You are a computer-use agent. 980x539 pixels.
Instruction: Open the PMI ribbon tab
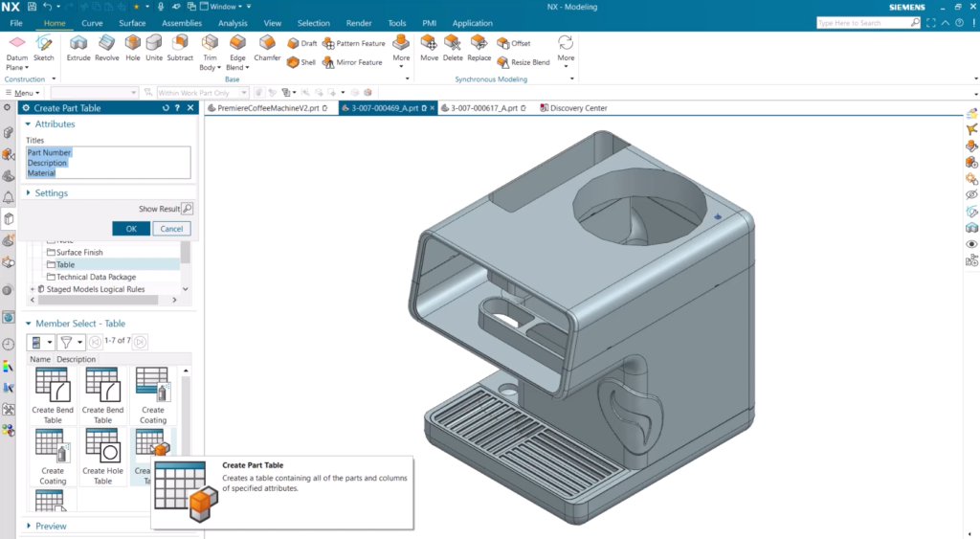coord(429,23)
